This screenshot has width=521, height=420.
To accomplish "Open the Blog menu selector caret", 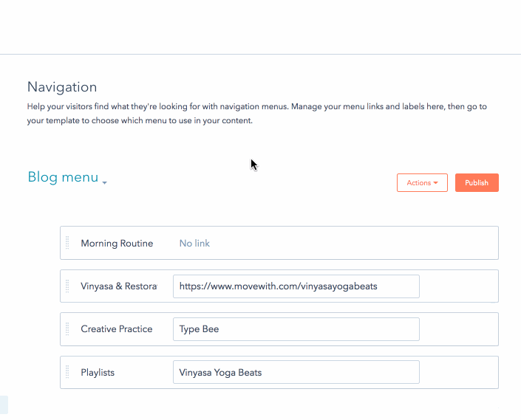I will (x=105, y=183).
